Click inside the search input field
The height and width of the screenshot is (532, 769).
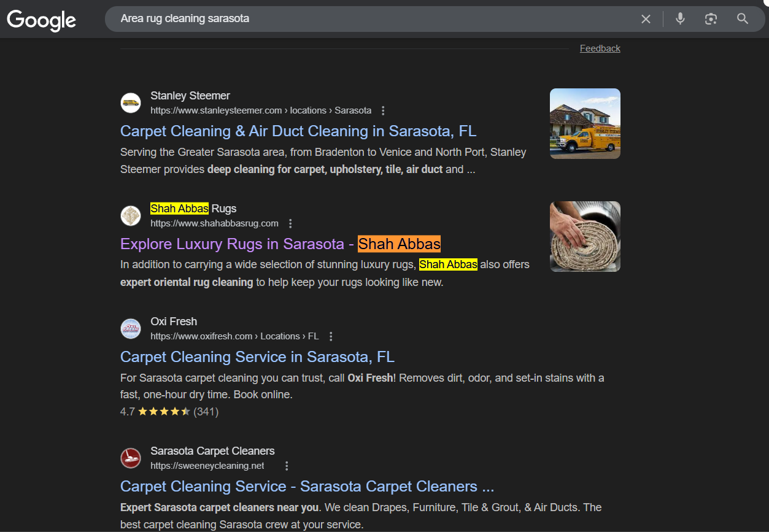[x=368, y=19]
